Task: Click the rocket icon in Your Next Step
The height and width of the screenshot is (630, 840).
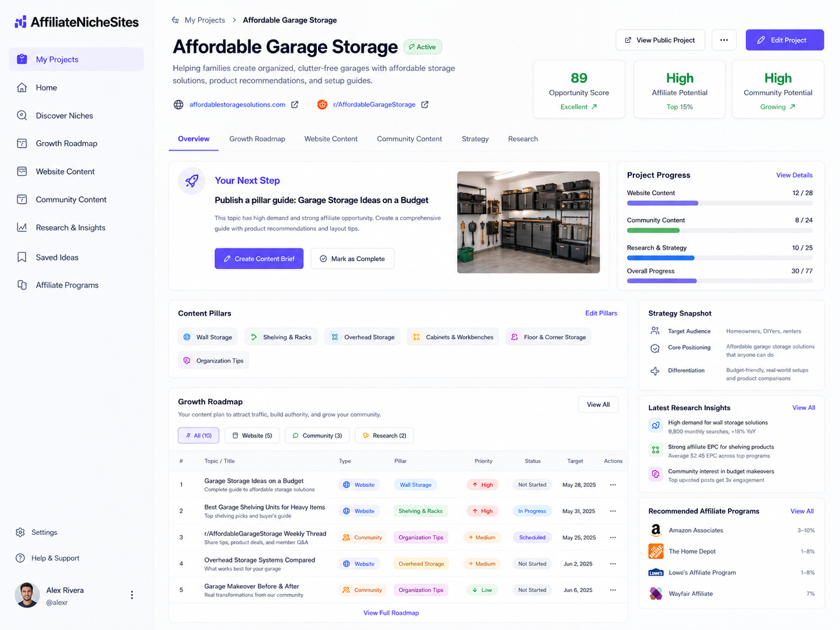Action: (191, 180)
